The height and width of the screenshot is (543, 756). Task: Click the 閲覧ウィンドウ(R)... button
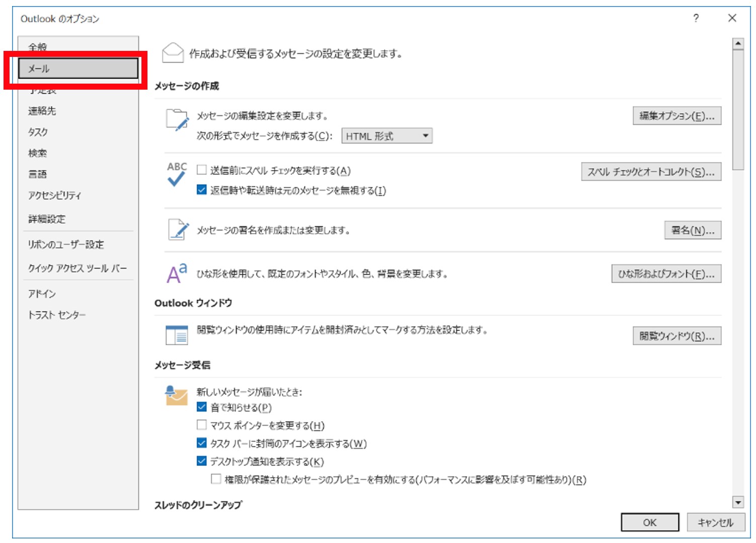677,336
